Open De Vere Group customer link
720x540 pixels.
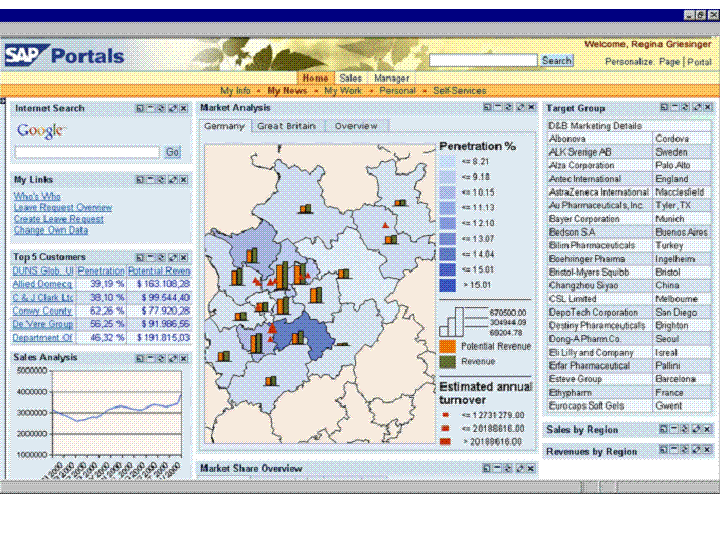tap(43, 324)
